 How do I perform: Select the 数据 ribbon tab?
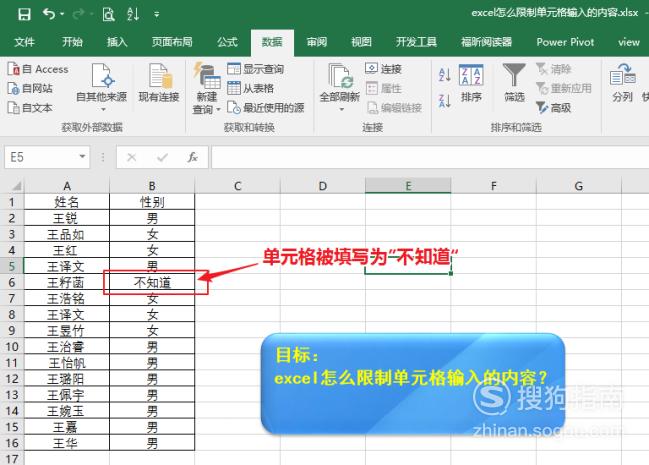pos(272,42)
